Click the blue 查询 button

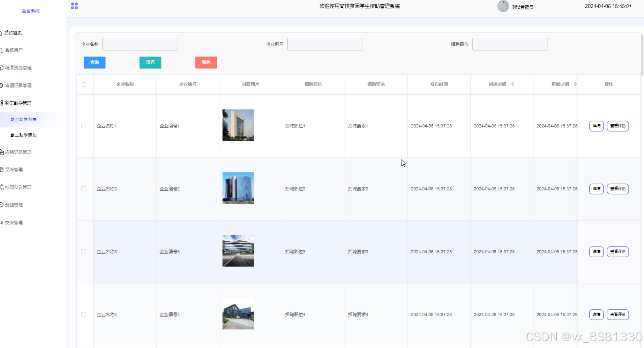tap(95, 62)
